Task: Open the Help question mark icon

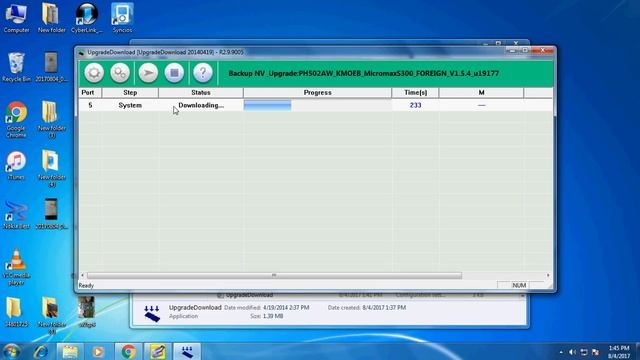Action: [x=203, y=73]
